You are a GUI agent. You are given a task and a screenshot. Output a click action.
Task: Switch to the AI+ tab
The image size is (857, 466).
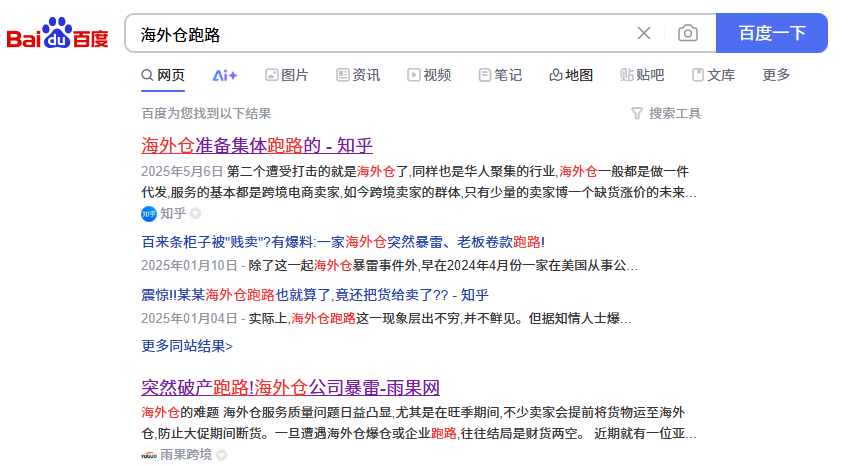click(x=225, y=75)
